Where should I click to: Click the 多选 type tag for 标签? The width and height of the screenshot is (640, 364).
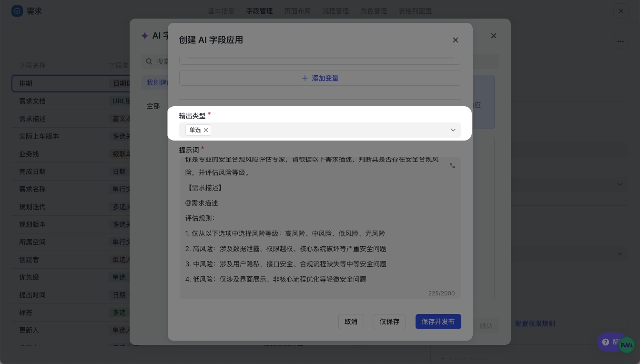tap(119, 313)
